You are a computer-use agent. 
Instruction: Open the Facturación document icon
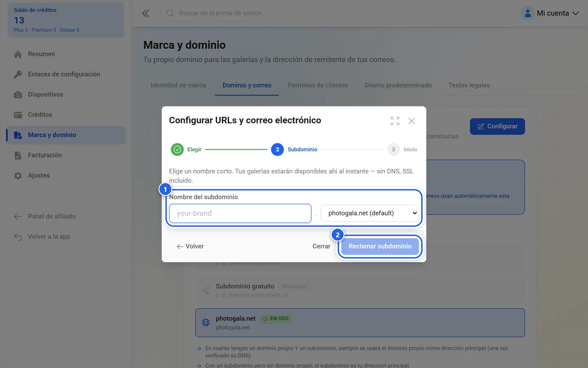pyautogui.click(x=18, y=155)
